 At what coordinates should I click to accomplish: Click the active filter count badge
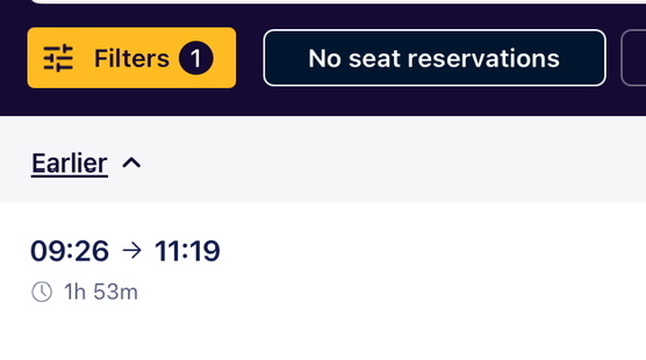pyautogui.click(x=196, y=58)
